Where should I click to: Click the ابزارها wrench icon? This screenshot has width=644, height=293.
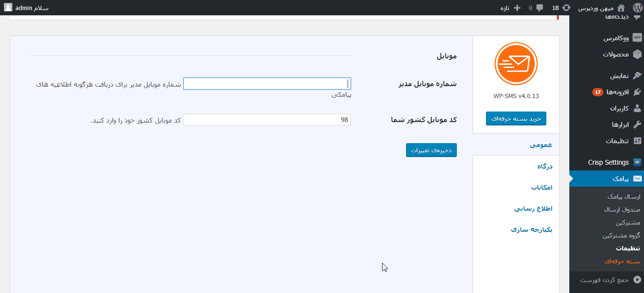point(637,124)
